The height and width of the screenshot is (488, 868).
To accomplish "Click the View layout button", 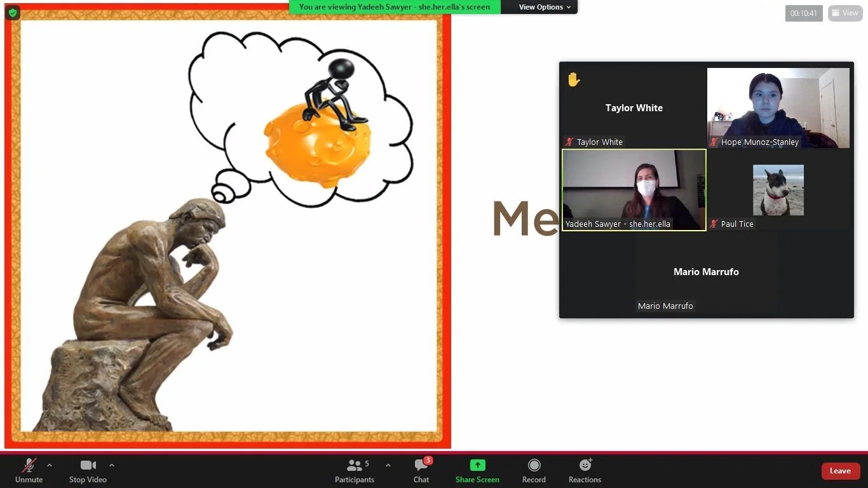I will click(x=845, y=13).
